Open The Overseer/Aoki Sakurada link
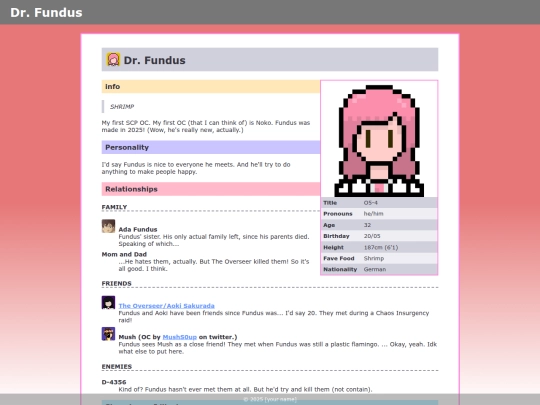This screenshot has width=540, height=405. coord(166,306)
